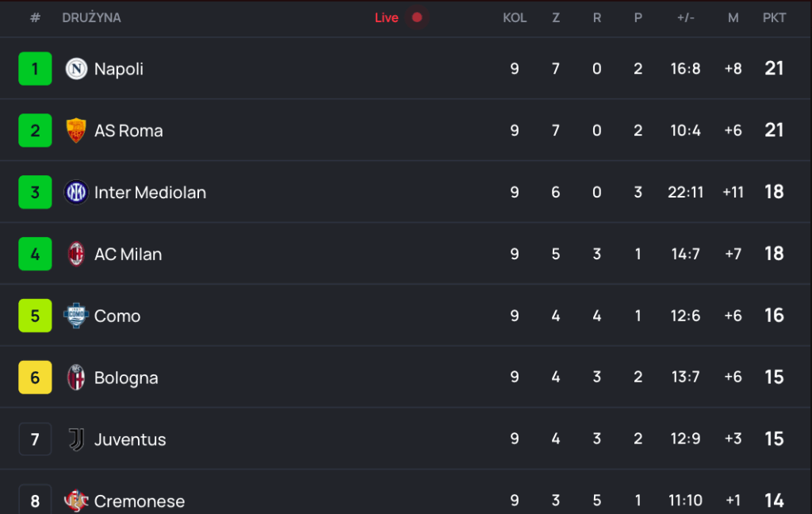This screenshot has width=812, height=514.
Task: Click the DRUŻYNA column header
Action: click(92, 17)
